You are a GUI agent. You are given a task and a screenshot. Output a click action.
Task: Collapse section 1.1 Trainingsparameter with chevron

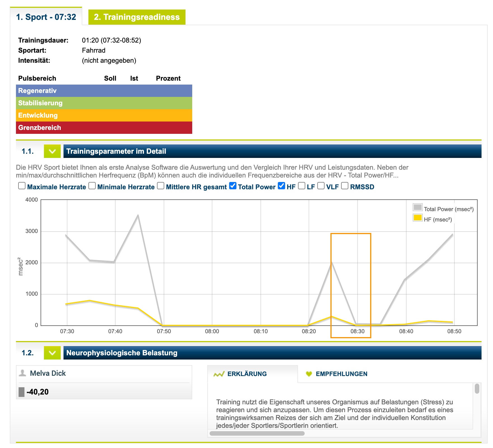point(52,151)
